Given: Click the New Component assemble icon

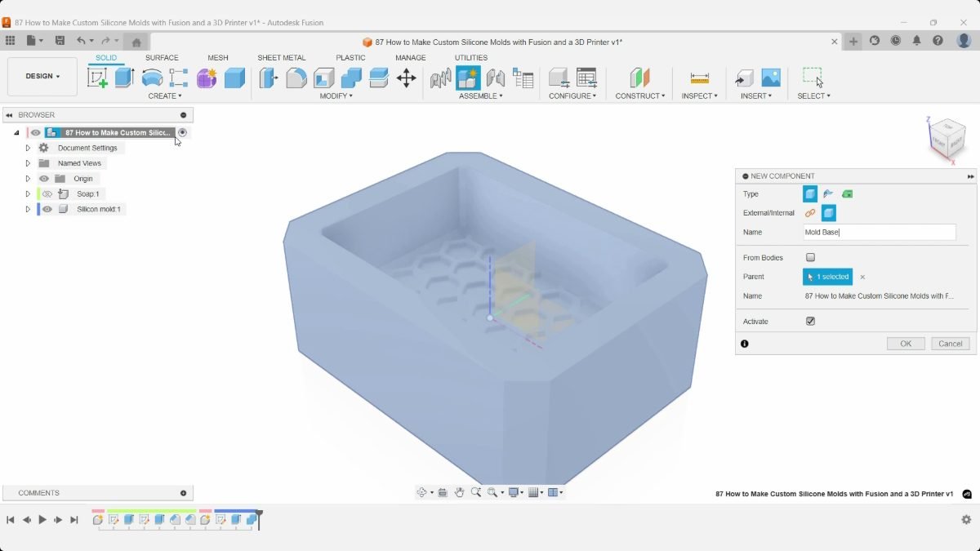Looking at the screenshot, I should [x=468, y=78].
